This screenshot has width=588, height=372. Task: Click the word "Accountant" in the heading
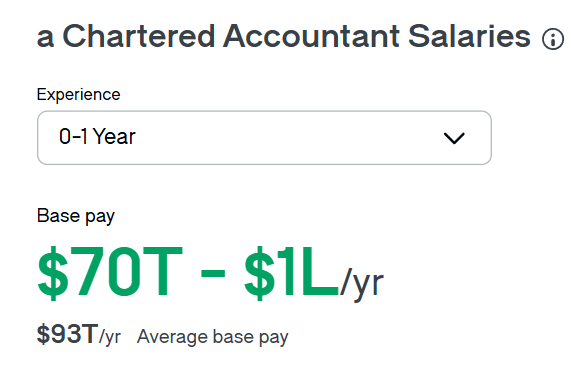tap(311, 36)
